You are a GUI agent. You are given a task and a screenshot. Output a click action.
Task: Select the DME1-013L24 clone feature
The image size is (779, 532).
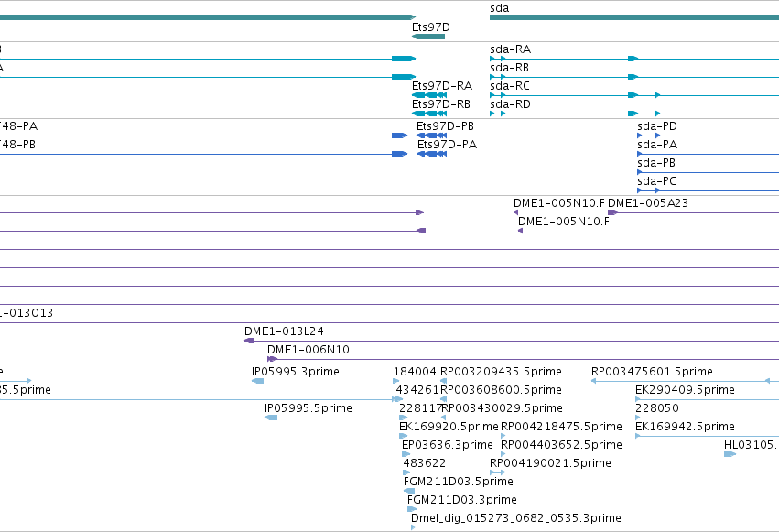pos(512,341)
